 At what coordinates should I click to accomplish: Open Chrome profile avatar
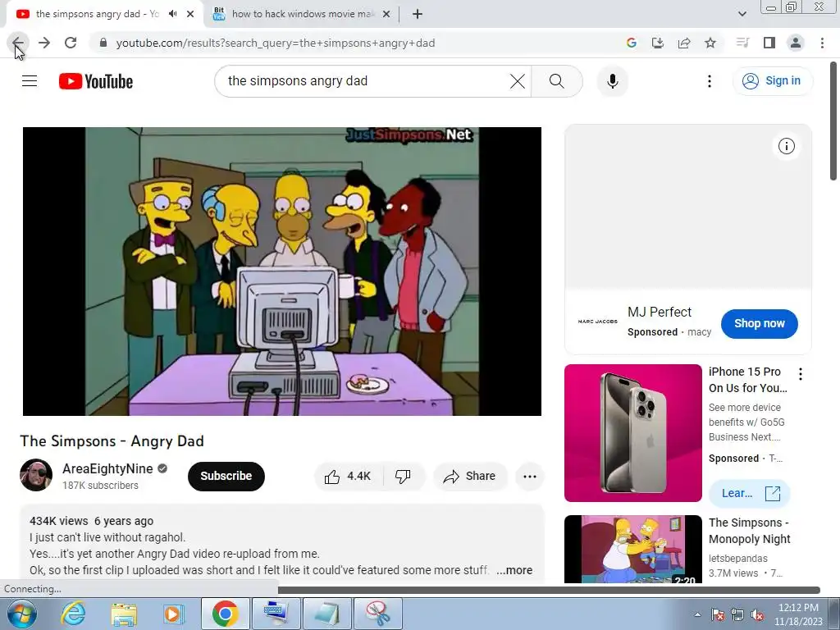[796, 43]
